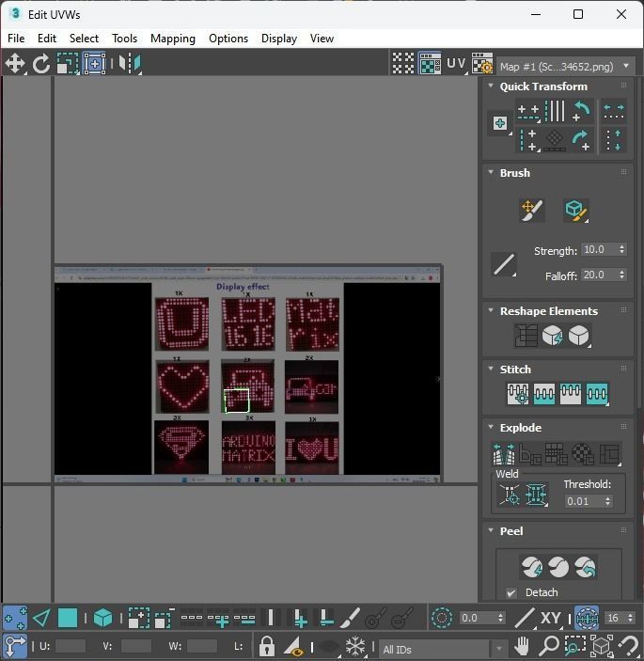Click Peel Mode middle icon

pos(558,567)
